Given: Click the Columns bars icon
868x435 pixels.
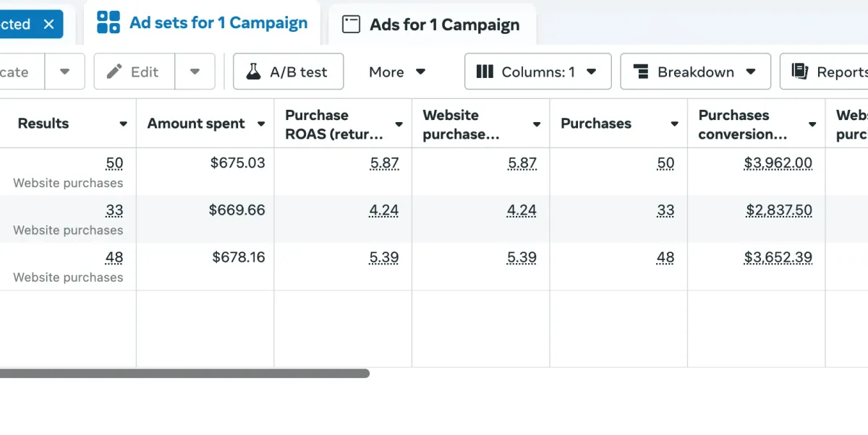Looking at the screenshot, I should coord(485,72).
